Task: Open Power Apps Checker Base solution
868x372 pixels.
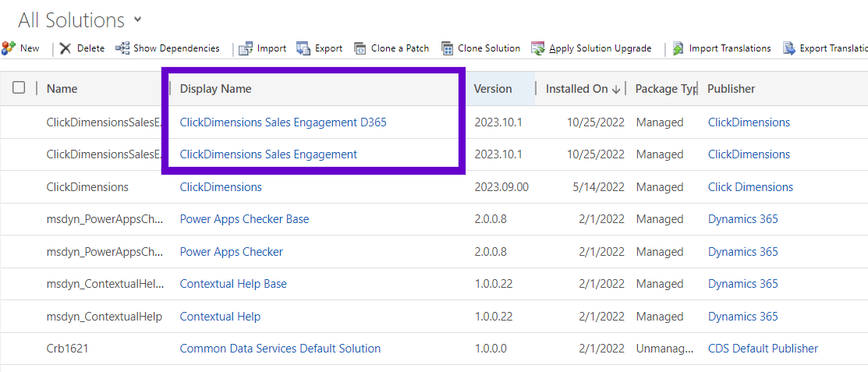Action: coord(245,219)
